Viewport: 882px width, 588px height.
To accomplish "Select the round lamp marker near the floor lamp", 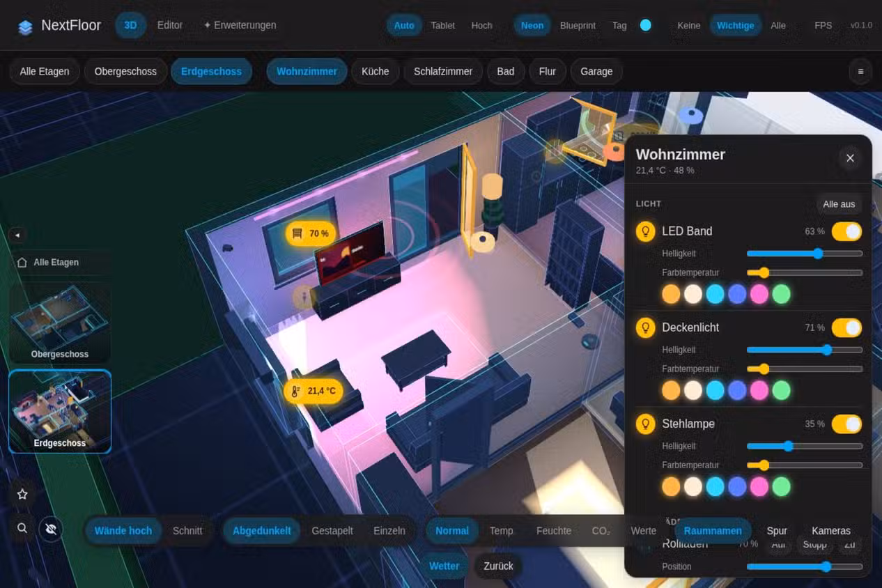I will 482,241.
